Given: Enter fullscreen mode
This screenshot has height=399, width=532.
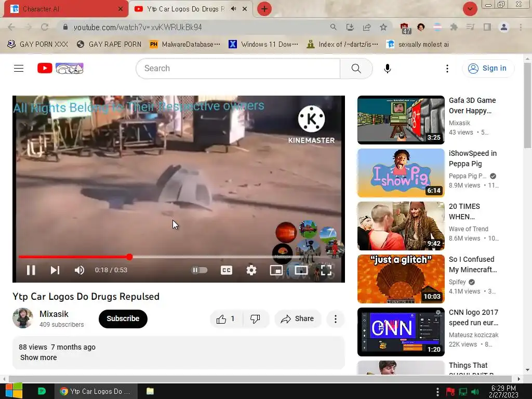Looking at the screenshot, I should click(326, 270).
